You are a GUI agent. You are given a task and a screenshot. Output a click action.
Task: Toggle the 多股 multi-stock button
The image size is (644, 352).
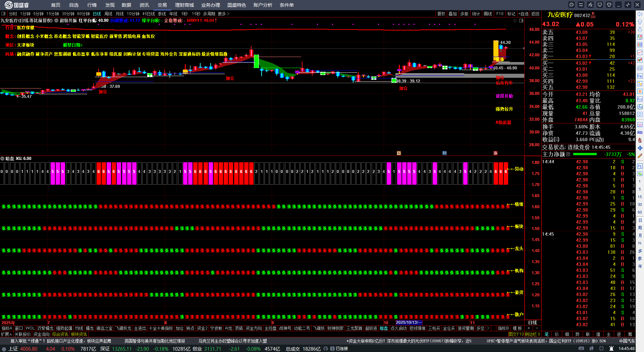click(464, 14)
